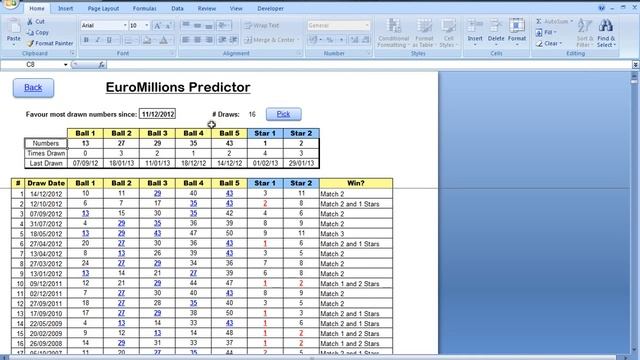Open the Fill dropdown

click(x=546, y=32)
